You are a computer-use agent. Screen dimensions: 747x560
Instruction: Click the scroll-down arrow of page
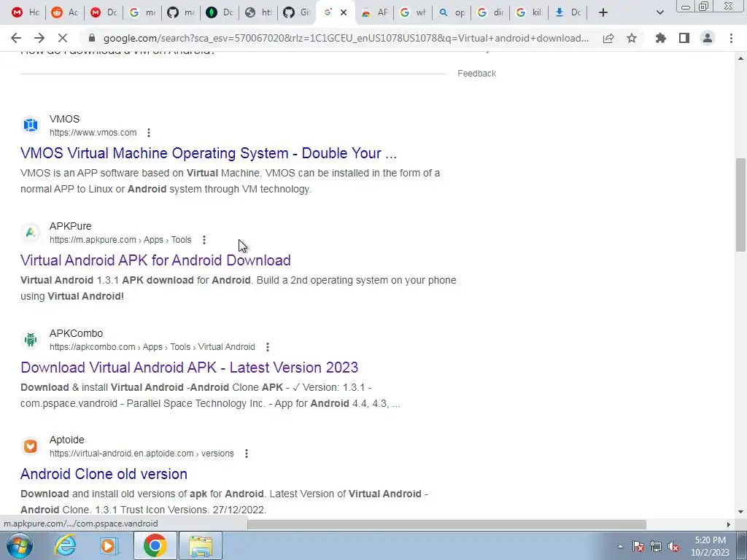740,512
